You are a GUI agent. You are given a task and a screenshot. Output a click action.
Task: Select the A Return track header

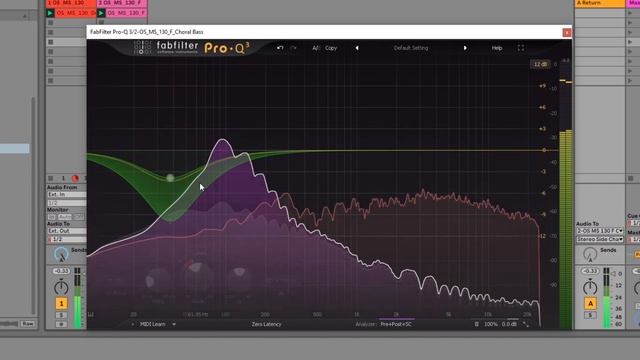click(x=600, y=3)
